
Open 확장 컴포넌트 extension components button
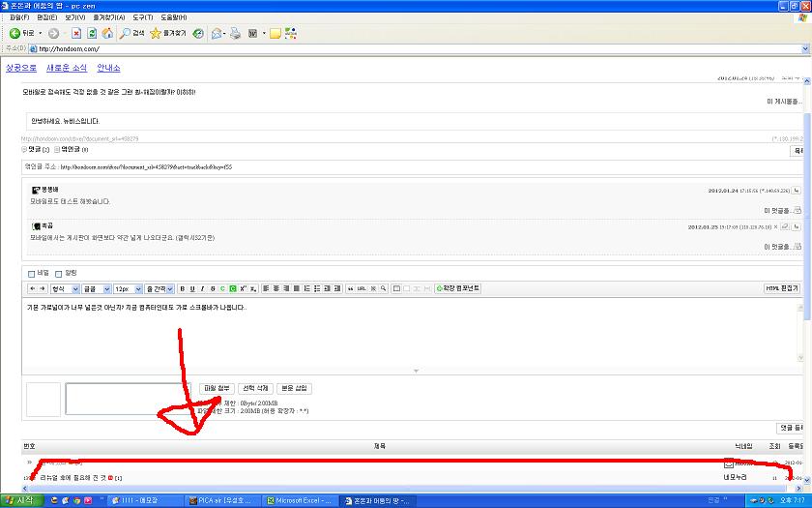(x=458, y=288)
